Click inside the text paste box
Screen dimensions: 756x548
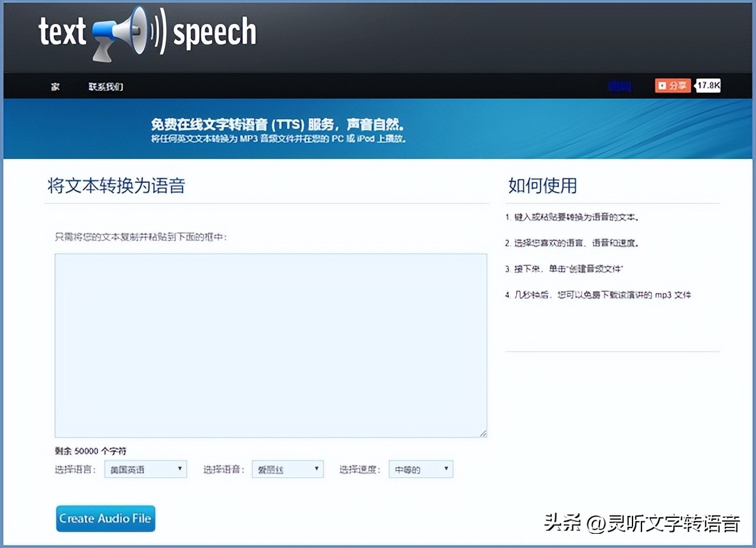point(271,345)
